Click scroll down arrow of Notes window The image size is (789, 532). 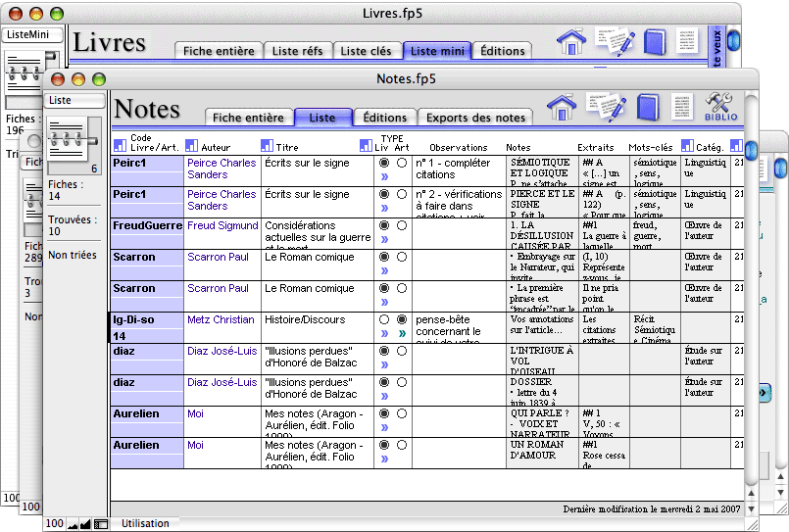coord(751,508)
